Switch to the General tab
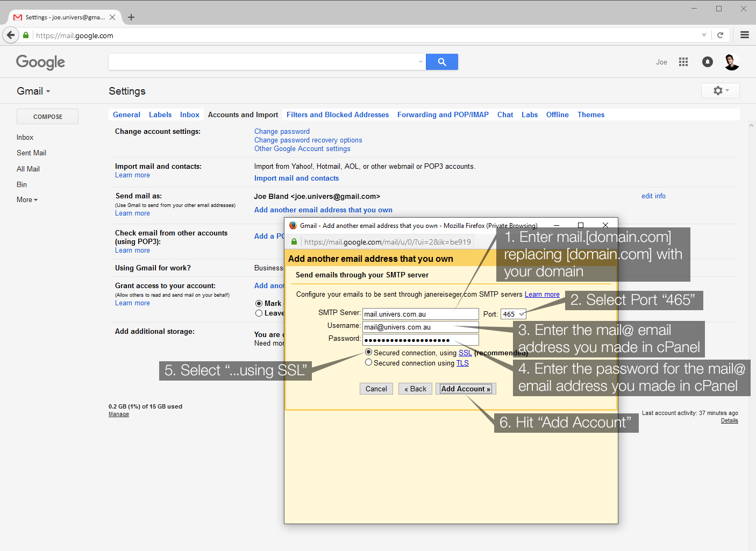This screenshot has height=551, width=756. click(126, 115)
